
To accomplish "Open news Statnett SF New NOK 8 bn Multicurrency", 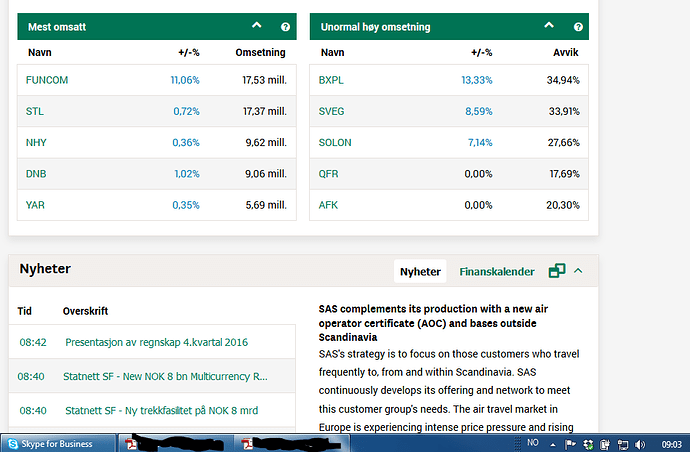I will 165,376.
